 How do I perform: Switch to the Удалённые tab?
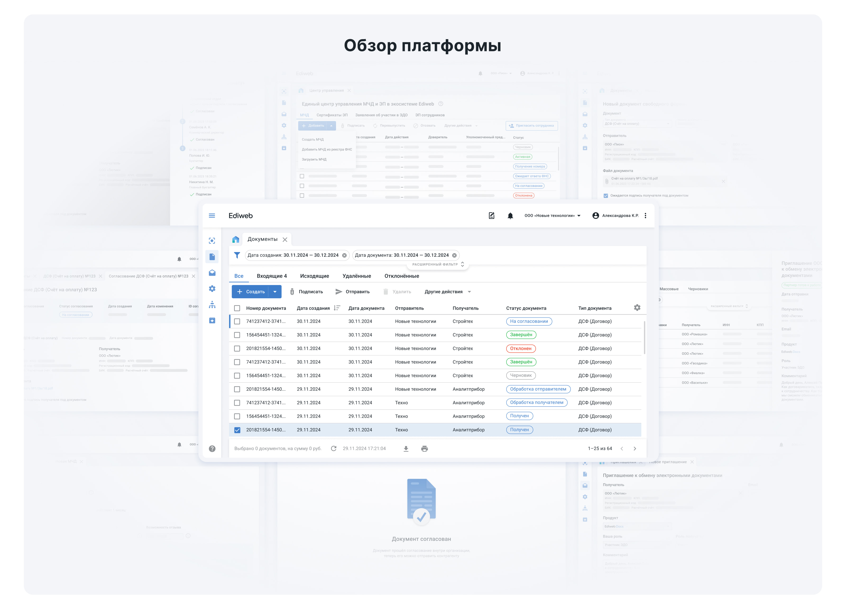[357, 276]
